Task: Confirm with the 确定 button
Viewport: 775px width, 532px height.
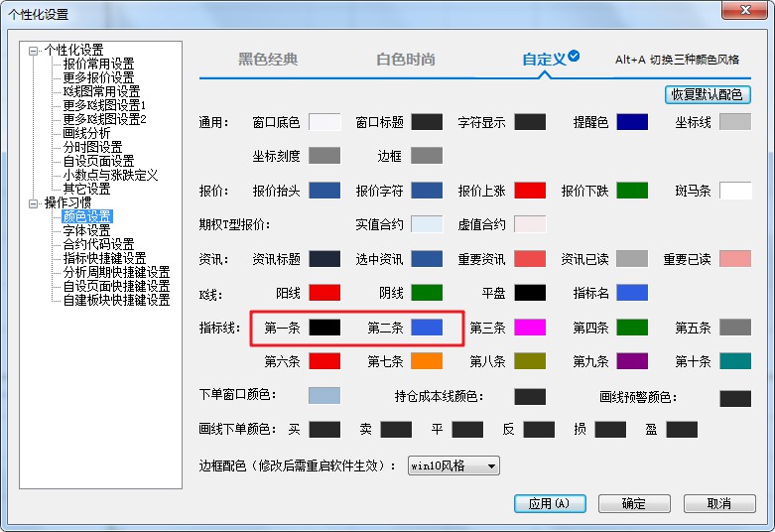Action: 633,503
